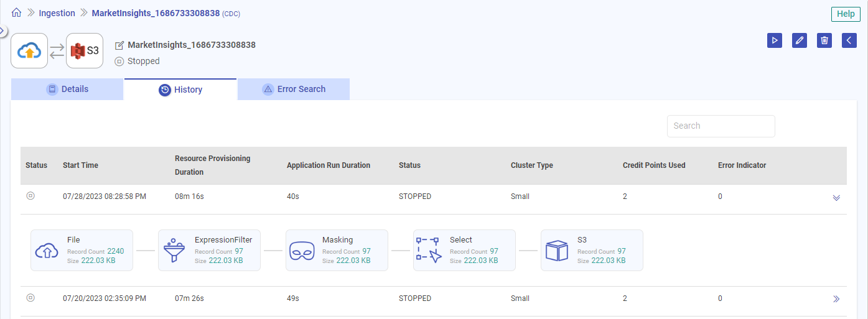Go back using left chevron button
Screen dimensions: 868x319
pyautogui.click(x=849, y=40)
